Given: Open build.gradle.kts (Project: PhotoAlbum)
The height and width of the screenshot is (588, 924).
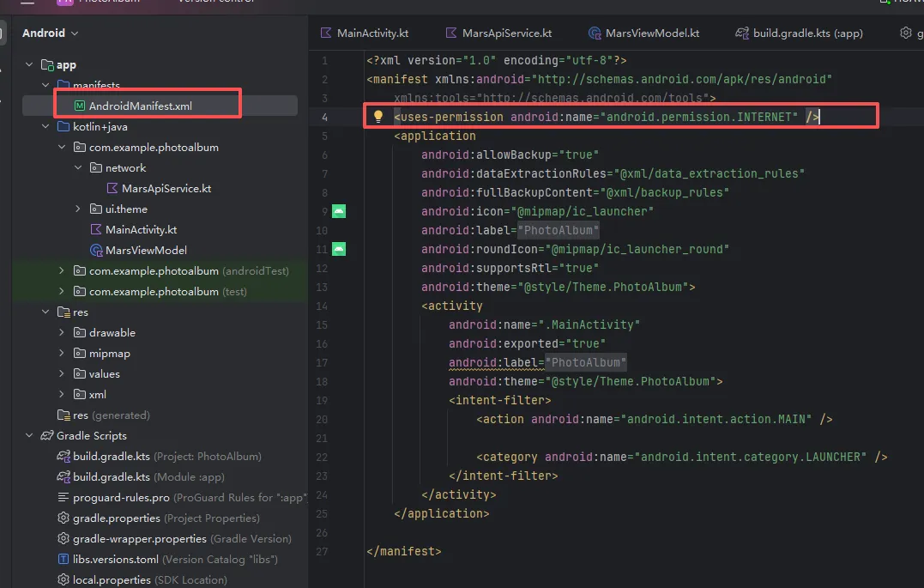Looking at the screenshot, I should (x=166, y=456).
